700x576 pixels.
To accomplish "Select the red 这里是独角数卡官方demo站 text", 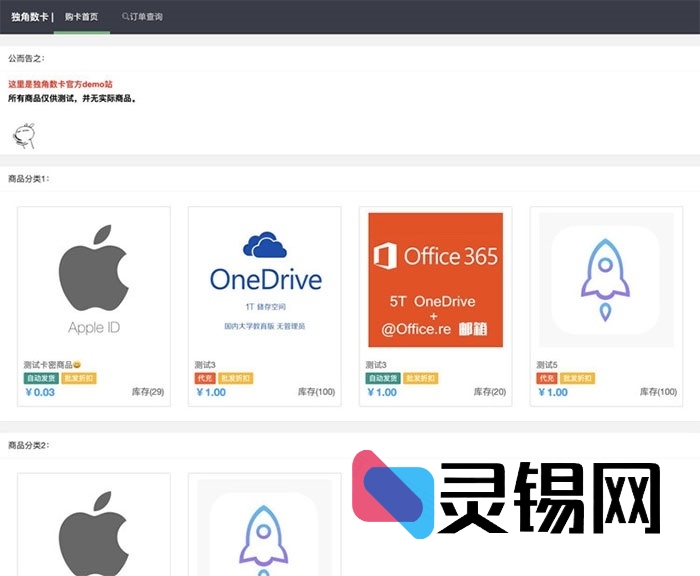I will click(60, 84).
